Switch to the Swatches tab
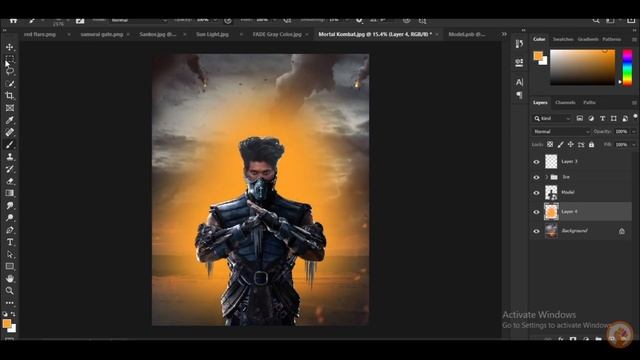This screenshot has width=640, height=360. coord(563,39)
